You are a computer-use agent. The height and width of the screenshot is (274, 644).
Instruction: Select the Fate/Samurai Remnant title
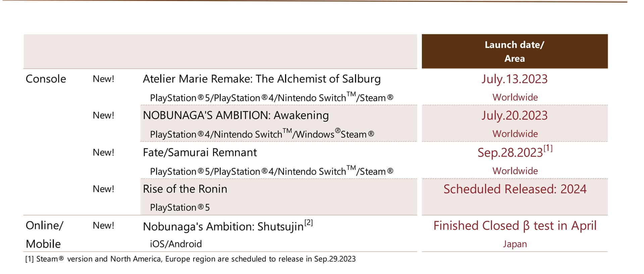click(x=200, y=153)
